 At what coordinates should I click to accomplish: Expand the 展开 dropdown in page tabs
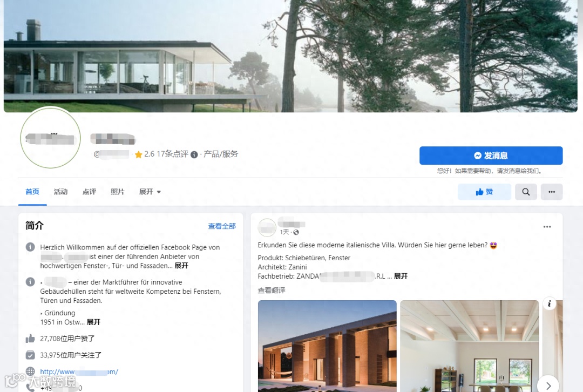(150, 192)
